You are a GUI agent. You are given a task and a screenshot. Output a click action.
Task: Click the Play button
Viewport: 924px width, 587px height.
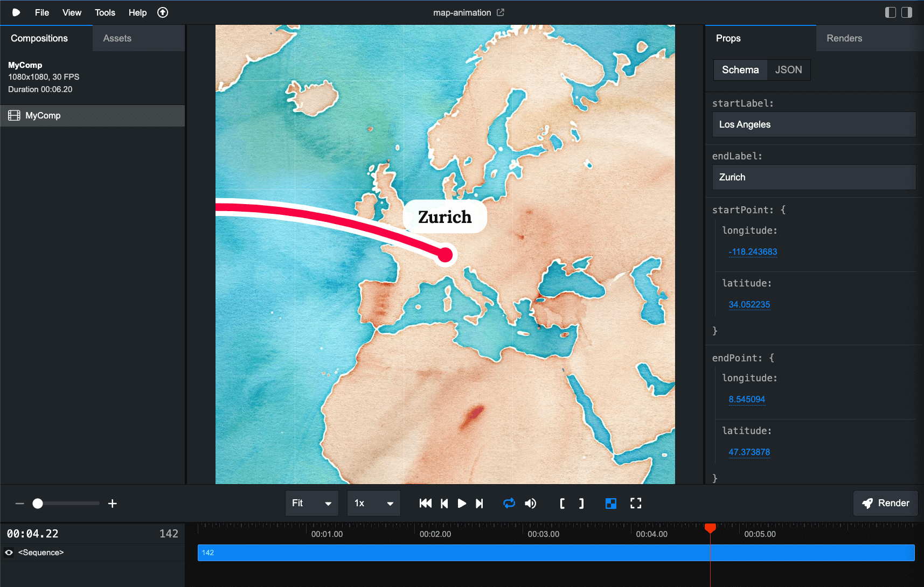pyautogui.click(x=462, y=504)
